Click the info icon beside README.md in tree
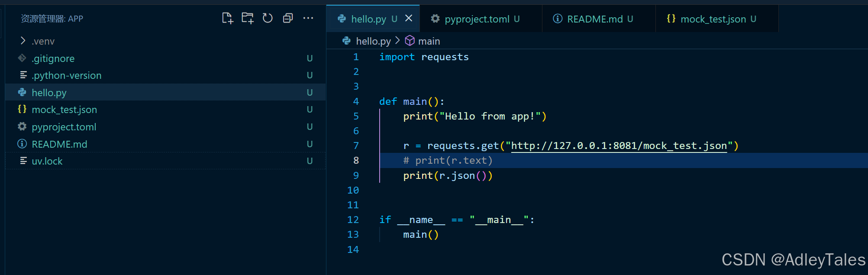Viewport: 868px width, 275px height. 22,144
